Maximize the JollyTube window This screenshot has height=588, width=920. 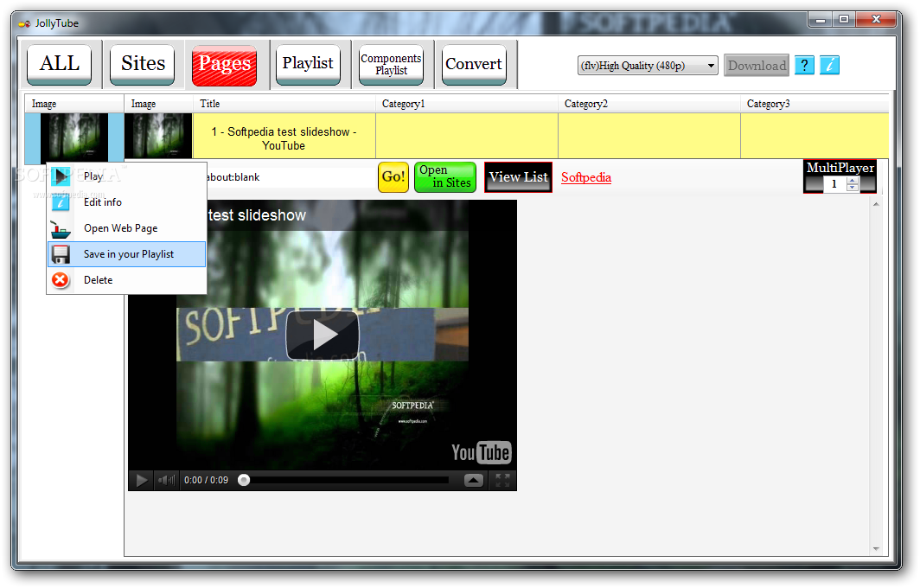(844, 20)
